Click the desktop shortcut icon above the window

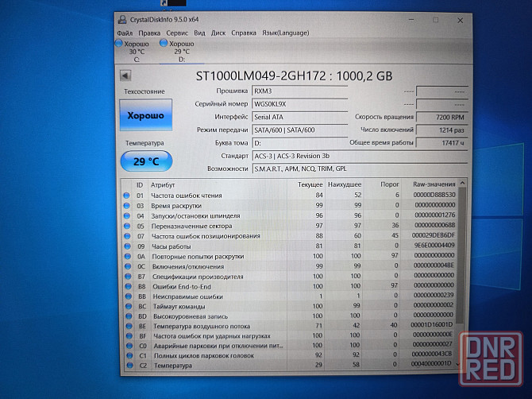174,3
